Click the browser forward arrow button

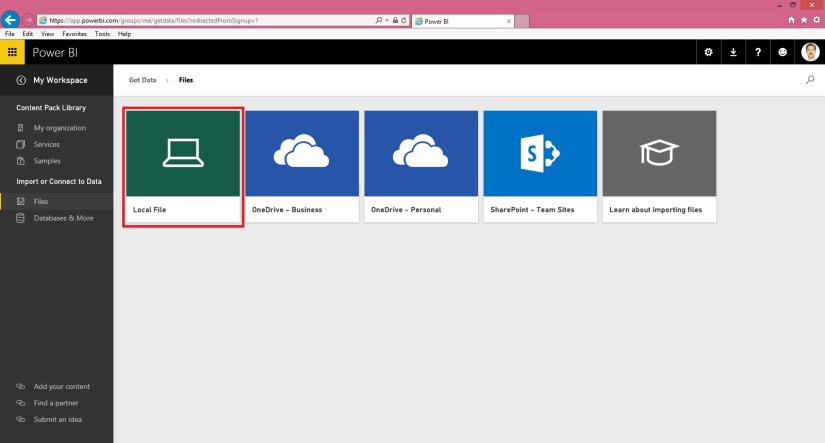point(28,20)
